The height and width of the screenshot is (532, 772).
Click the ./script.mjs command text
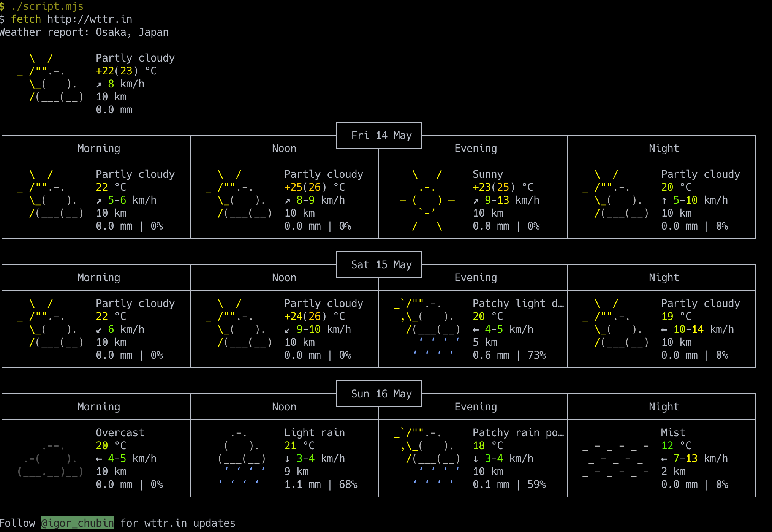point(47,6)
